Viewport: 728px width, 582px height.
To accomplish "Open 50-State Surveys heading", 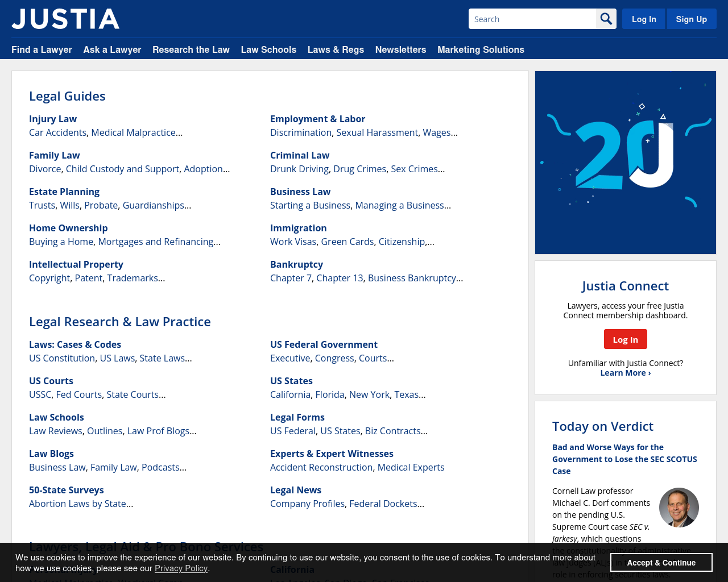I will point(67,490).
